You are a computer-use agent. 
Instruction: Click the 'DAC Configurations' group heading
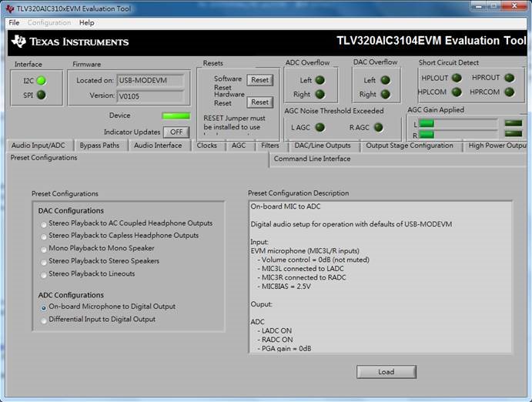[x=71, y=211]
